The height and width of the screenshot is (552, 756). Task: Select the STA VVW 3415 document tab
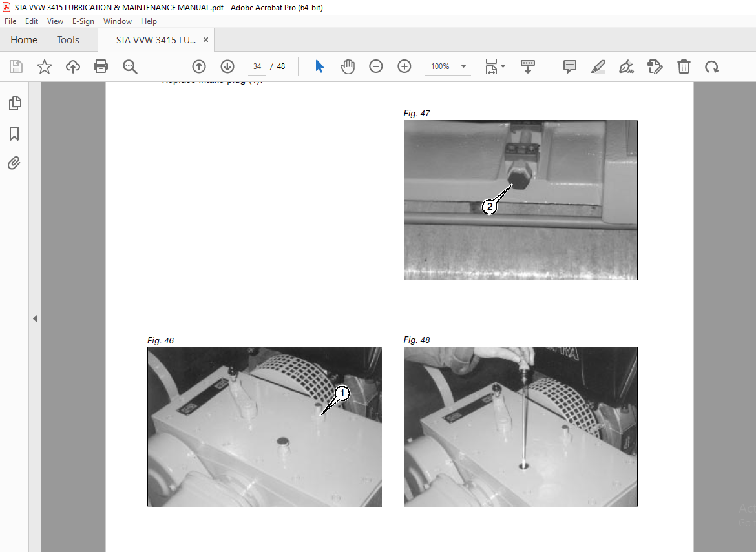pos(156,40)
